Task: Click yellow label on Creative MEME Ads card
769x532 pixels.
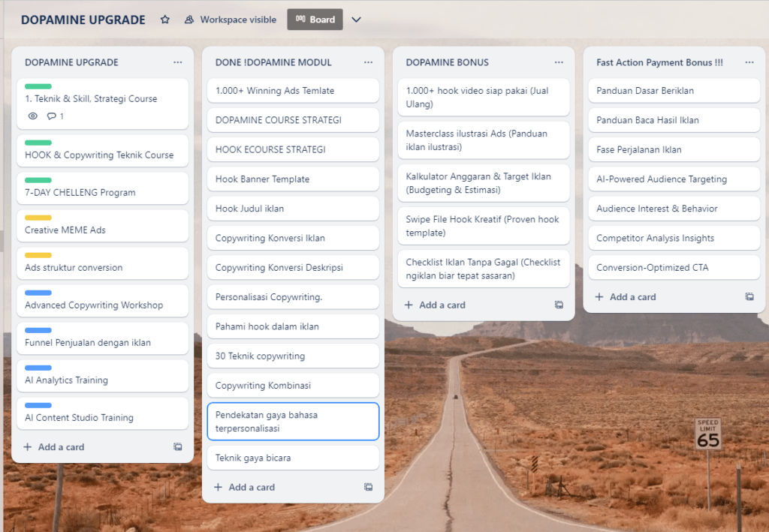Action: click(38, 218)
